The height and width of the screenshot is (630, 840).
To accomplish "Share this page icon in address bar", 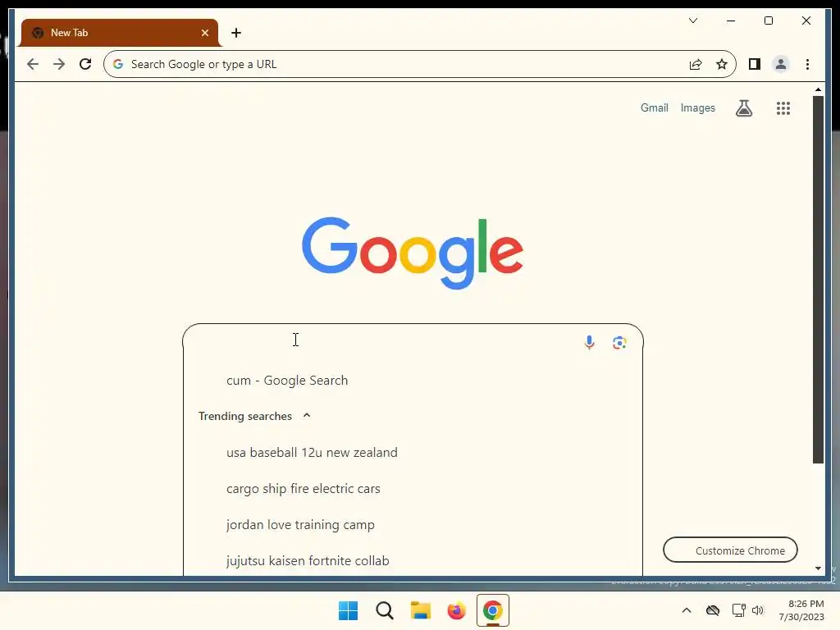I will (696, 64).
